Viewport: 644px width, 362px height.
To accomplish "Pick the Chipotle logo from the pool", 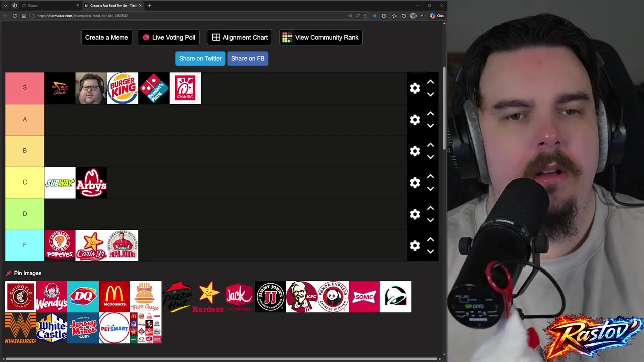I will 21,297.
